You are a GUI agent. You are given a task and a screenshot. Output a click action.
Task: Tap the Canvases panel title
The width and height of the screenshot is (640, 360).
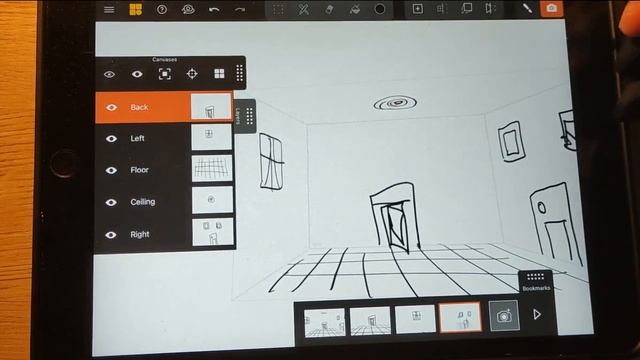coord(164,60)
